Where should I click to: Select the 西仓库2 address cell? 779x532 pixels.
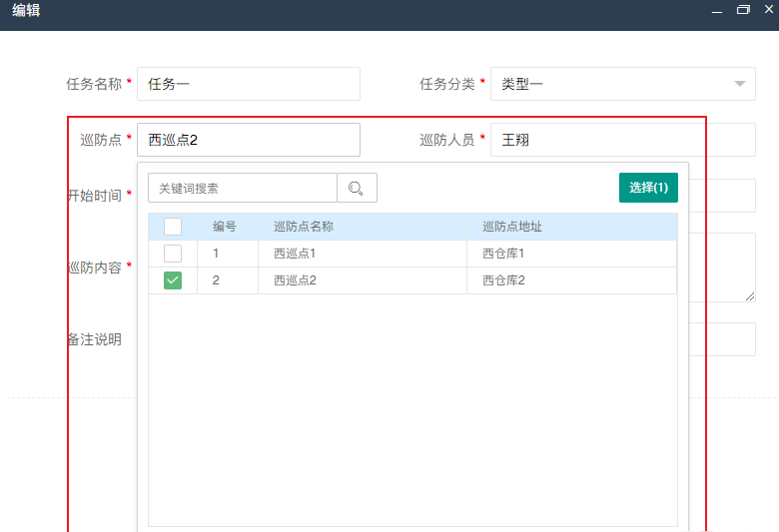pos(503,280)
